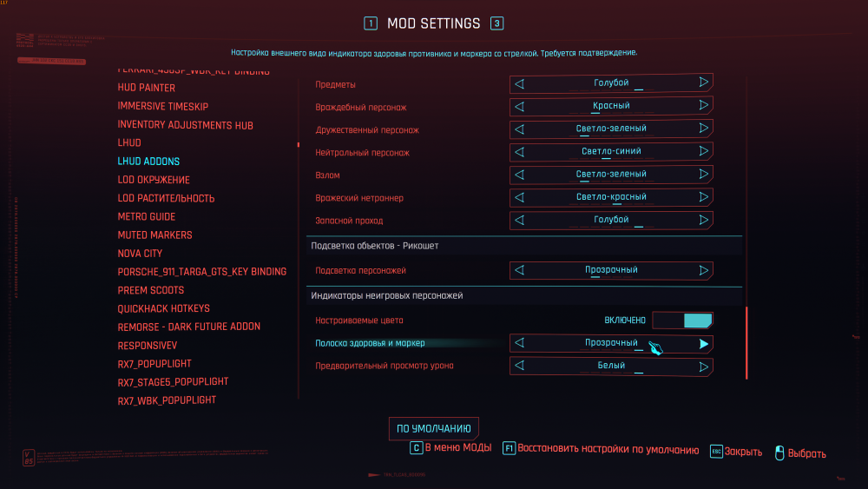Click the left arrow for Дружественный персонаж
Screen dimensions: 868x489
(520, 129)
